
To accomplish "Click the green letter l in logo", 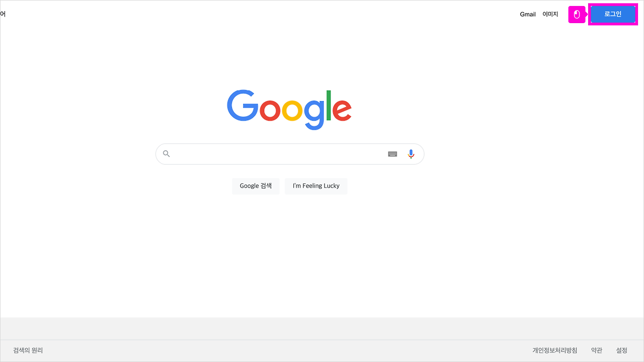I will pos(329,106).
